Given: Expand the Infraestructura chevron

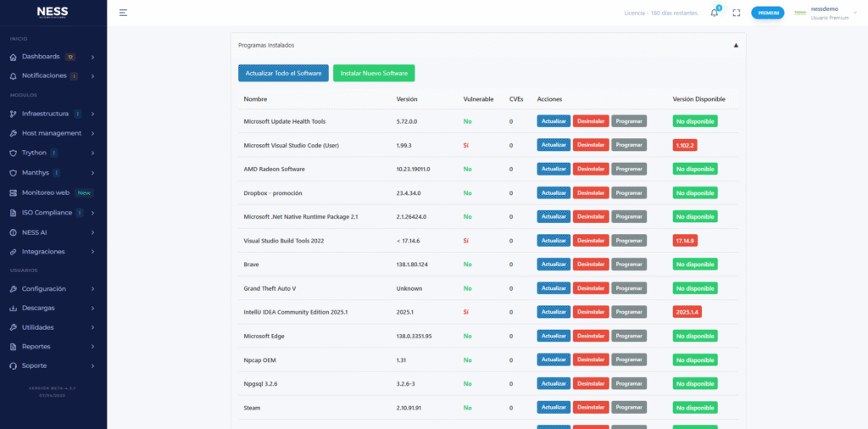Looking at the screenshot, I should pyautogui.click(x=92, y=114).
